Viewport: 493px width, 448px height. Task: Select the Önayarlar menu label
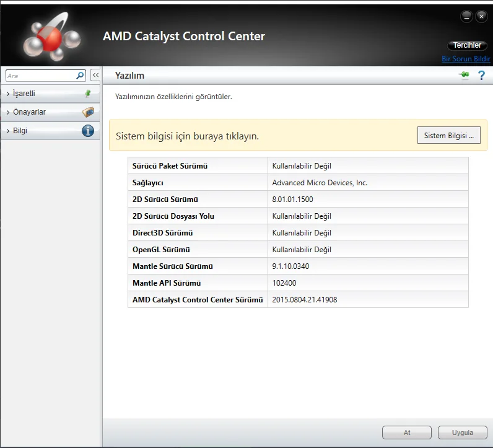(29, 112)
